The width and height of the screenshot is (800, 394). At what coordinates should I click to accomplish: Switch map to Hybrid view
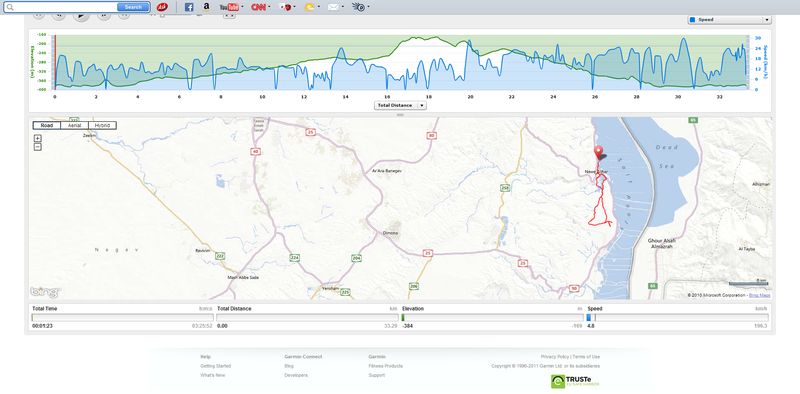103,125
